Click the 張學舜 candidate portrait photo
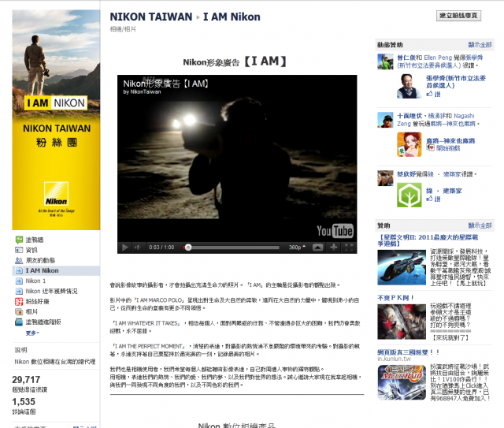The height and width of the screenshot is (428, 504). (x=409, y=86)
